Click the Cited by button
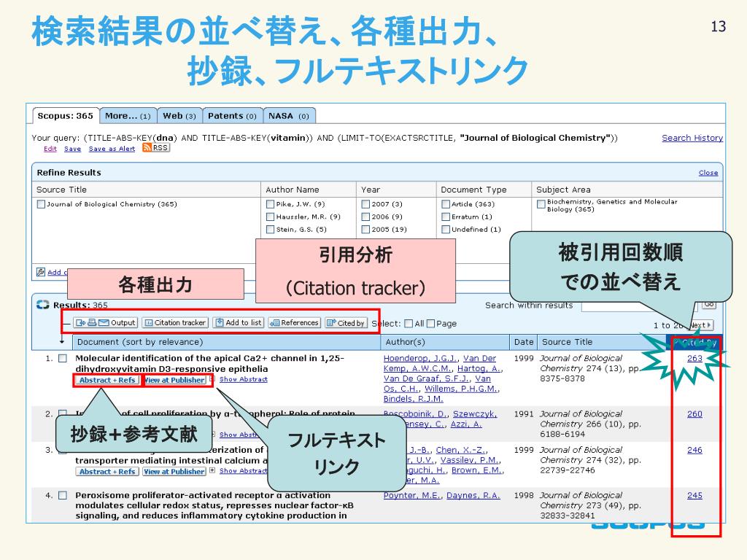Image resolution: width=747 pixels, height=560 pixels. pos(347,323)
